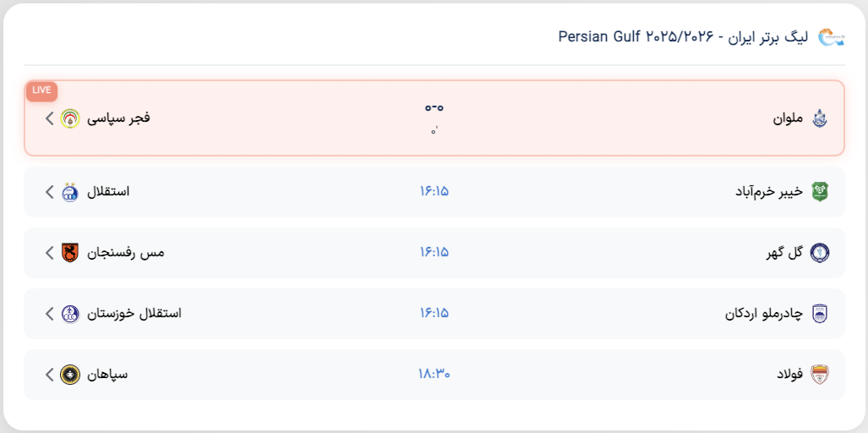Expand the Foolad vs Sepahan match chevron
Image resolution: width=868 pixels, height=433 pixels.
point(49,374)
